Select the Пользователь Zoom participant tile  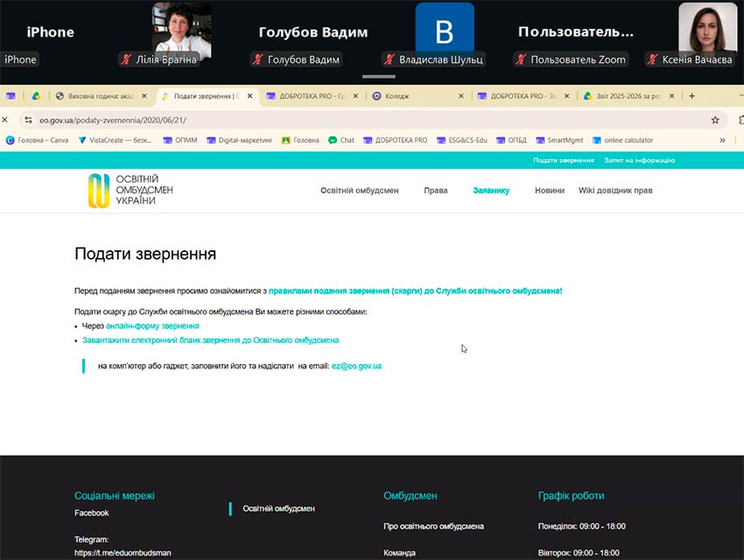pyautogui.click(x=576, y=32)
